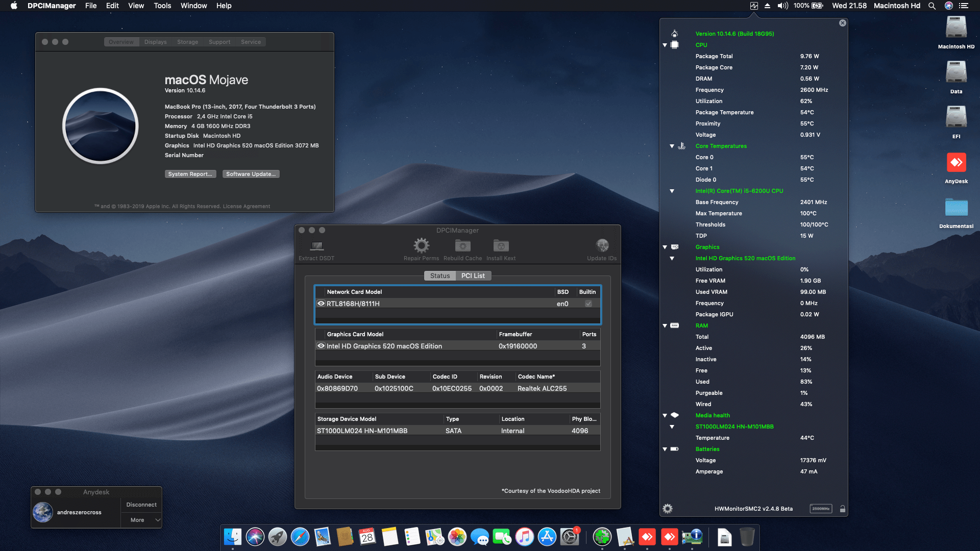Click the Network Card Model column header
Image resolution: width=980 pixels, height=551 pixels.
pos(440,292)
